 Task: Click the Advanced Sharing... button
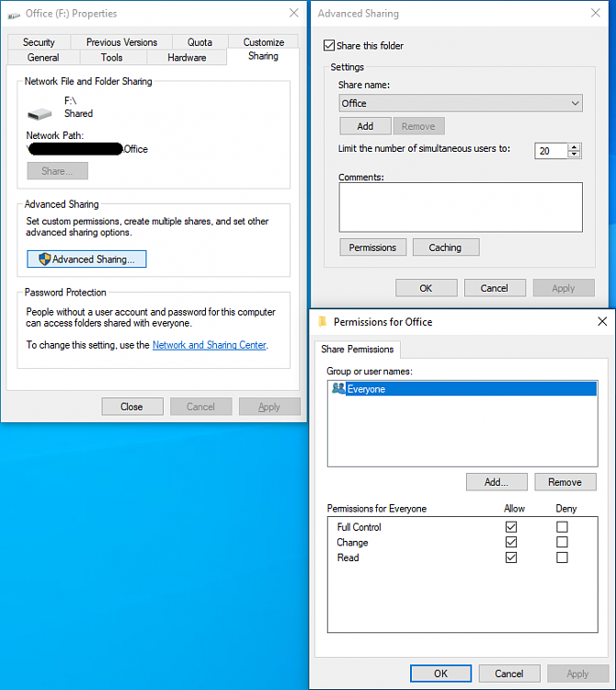86,259
